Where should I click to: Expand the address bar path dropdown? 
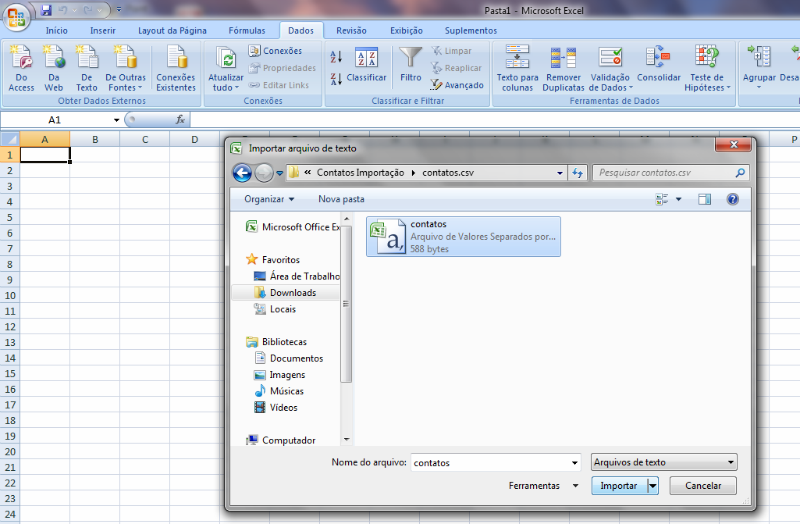pyautogui.click(x=560, y=173)
